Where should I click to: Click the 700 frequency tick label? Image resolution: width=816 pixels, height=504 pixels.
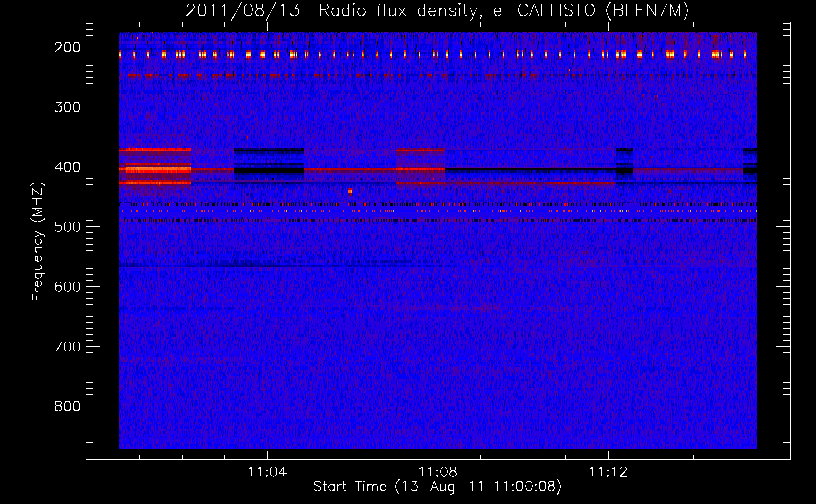pyautogui.click(x=68, y=347)
